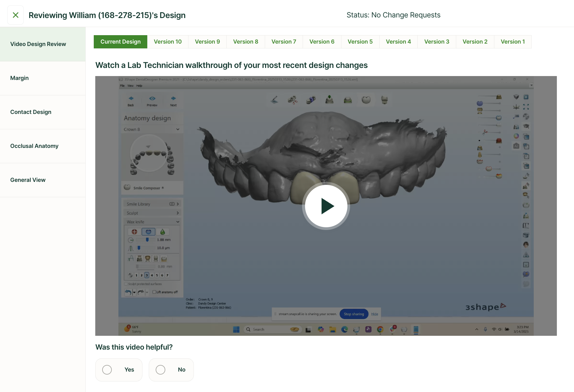Image resolution: width=574 pixels, height=392 pixels.
Task: Click the Next arrow icon
Action: (x=173, y=99)
